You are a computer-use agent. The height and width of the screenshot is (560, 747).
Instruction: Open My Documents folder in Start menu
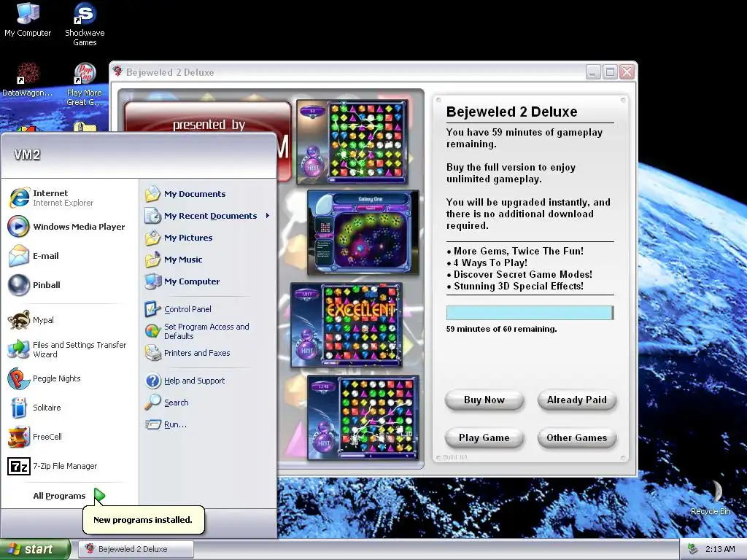click(186, 194)
